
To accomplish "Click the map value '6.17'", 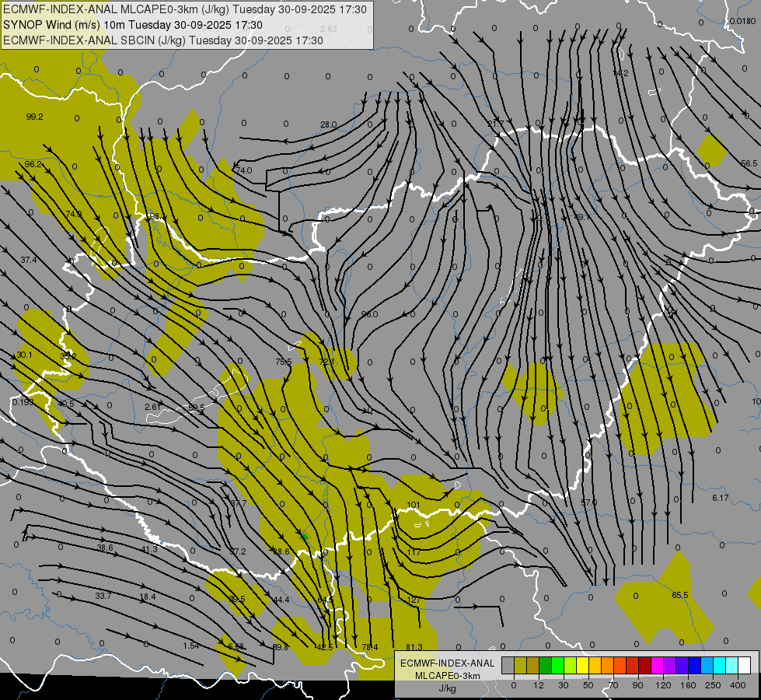I will click(721, 498).
